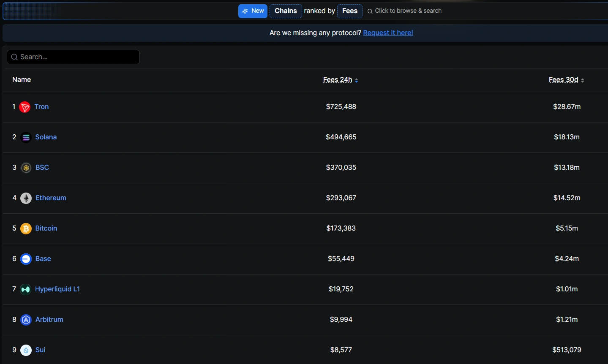Click the Hyperliquid L1 logo icon
Screen dimensions: 608x364
coord(26,290)
